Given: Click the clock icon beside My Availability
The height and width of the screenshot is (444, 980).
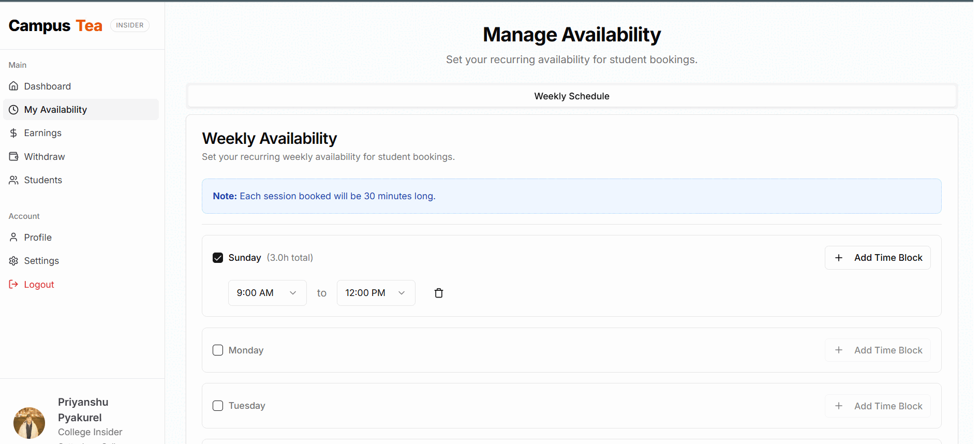Looking at the screenshot, I should click(14, 110).
